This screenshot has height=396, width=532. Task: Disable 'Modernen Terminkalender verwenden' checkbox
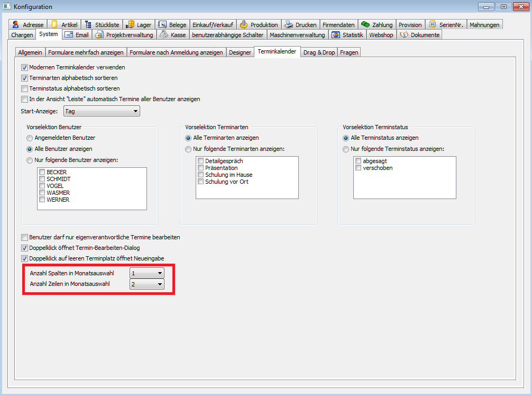pyautogui.click(x=24, y=68)
